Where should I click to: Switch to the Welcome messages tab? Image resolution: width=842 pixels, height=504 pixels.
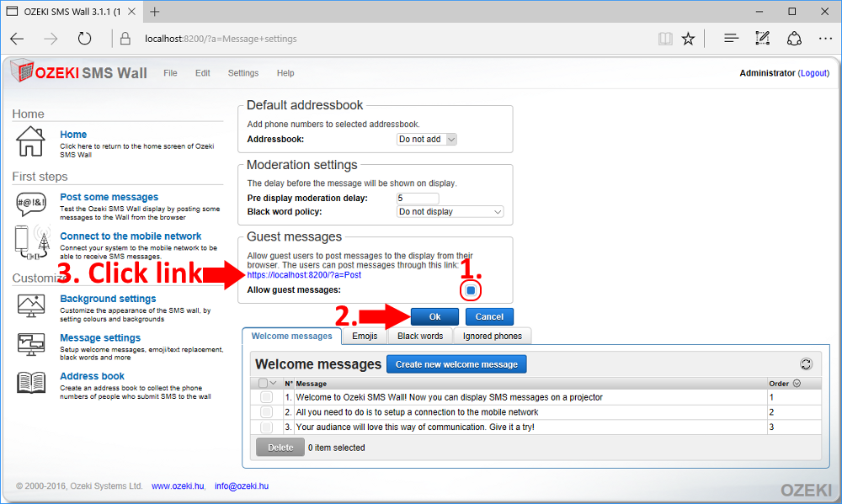click(x=291, y=336)
